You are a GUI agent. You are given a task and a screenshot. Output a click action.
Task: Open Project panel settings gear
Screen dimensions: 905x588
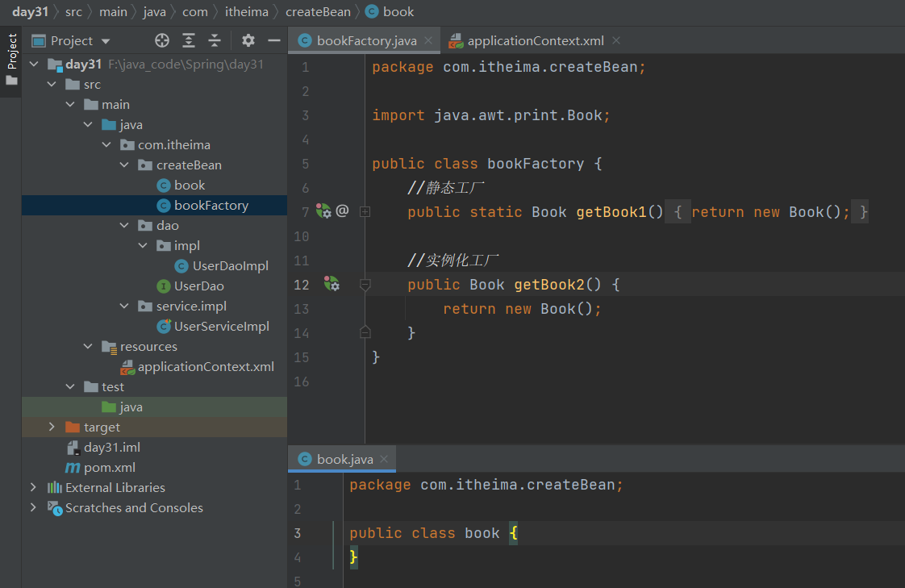tap(248, 40)
